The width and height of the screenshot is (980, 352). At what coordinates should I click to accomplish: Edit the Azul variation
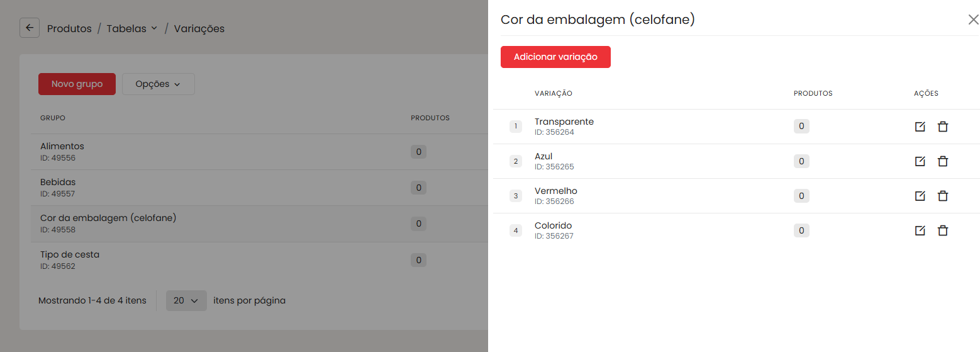pos(920,161)
